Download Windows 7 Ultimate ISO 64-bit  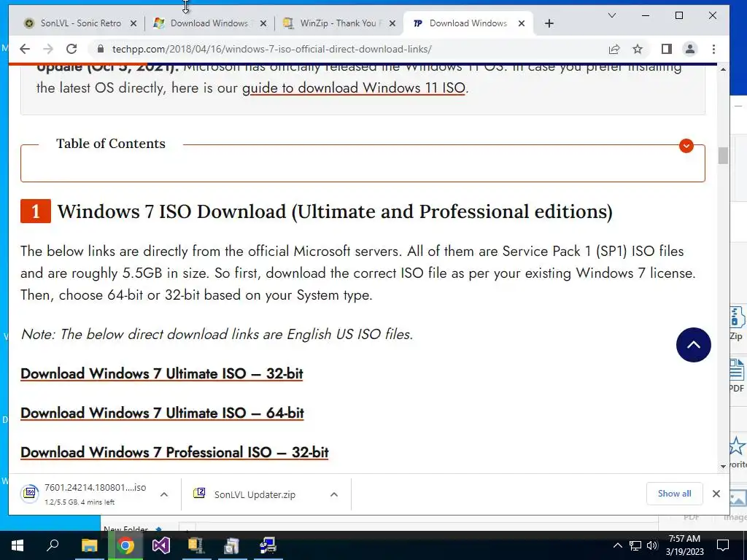pyautogui.click(x=162, y=413)
